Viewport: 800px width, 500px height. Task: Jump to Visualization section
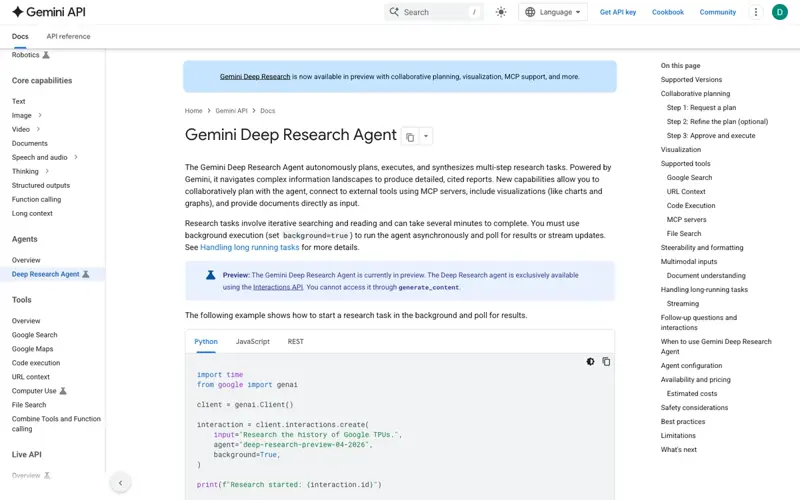(x=681, y=149)
